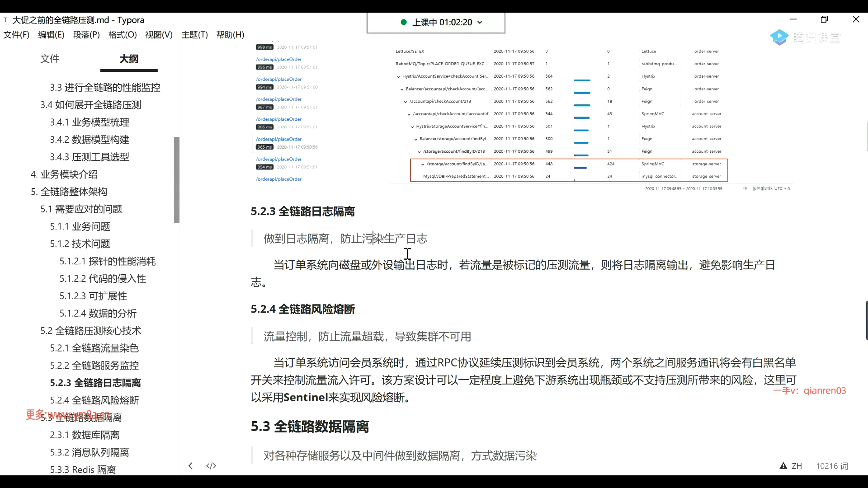Click the spell check warning icon

[x=783, y=466]
